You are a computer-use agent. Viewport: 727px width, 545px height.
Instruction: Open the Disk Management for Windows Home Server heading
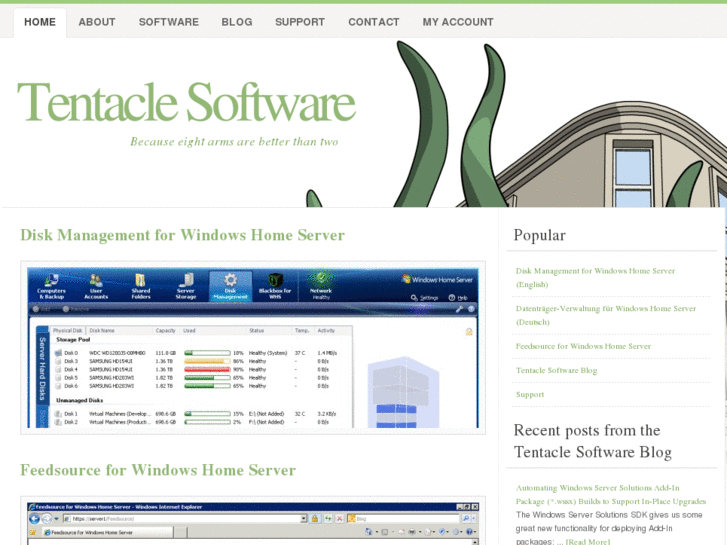pos(182,235)
